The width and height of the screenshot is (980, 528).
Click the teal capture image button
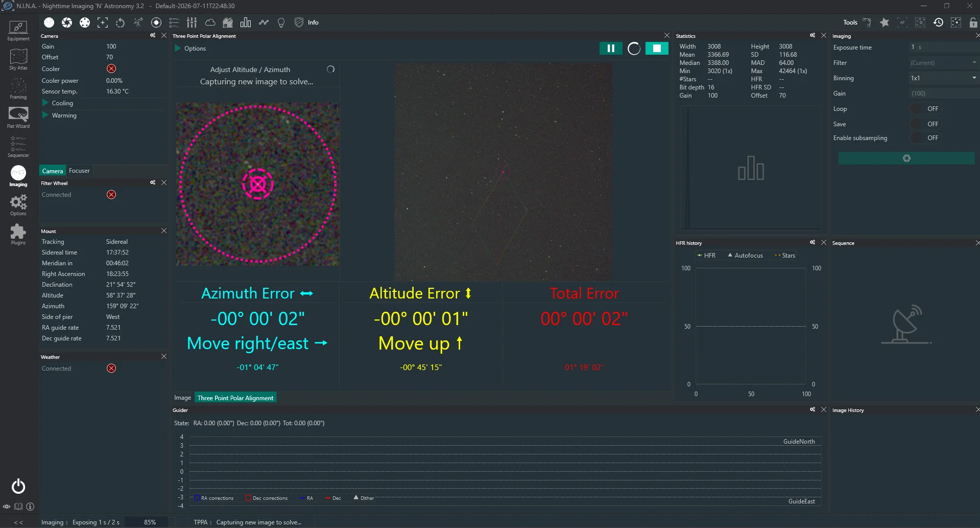tap(906, 158)
